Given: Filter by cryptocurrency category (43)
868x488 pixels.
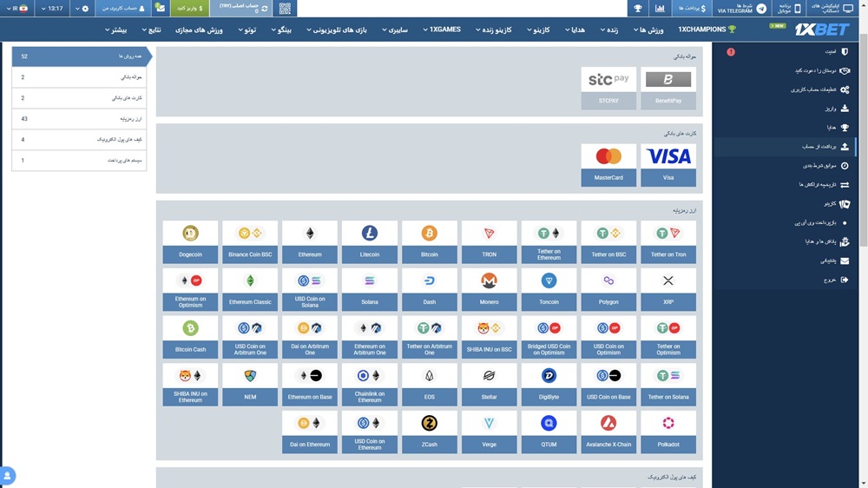Looking at the screenshot, I should (80, 119).
